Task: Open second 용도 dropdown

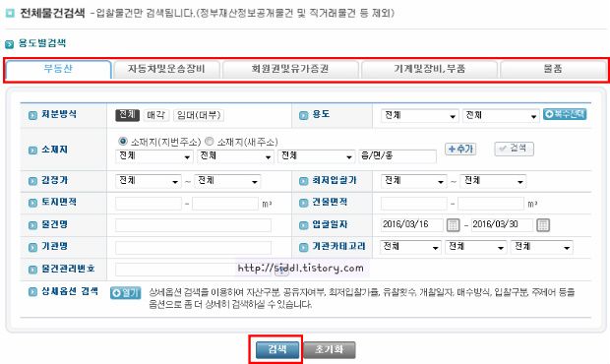Action: coord(501,115)
